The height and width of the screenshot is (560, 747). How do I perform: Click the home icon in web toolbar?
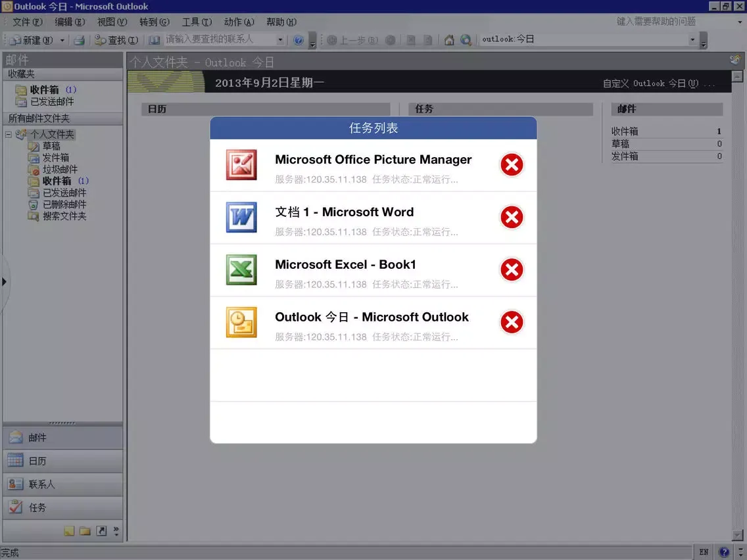tap(448, 41)
